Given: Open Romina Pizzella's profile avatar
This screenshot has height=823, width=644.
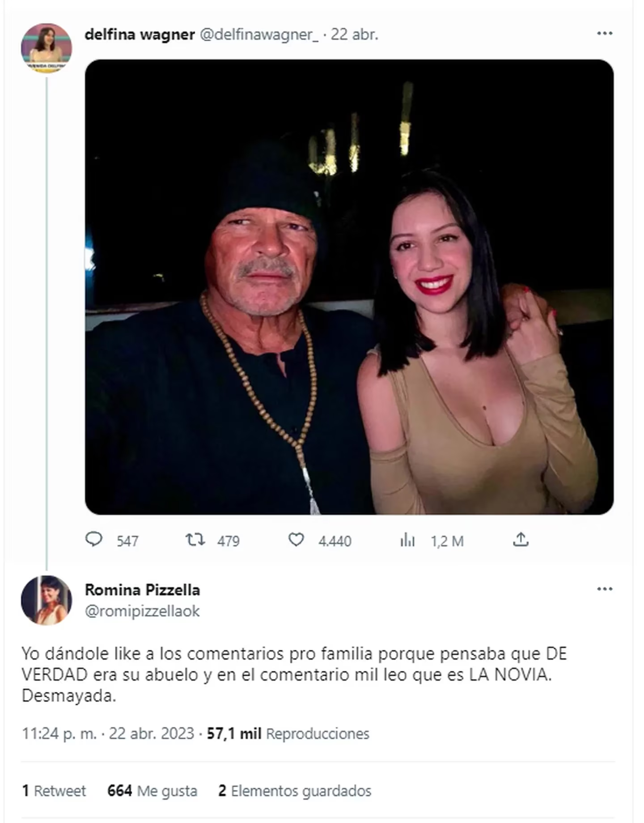Looking at the screenshot, I should [47, 600].
